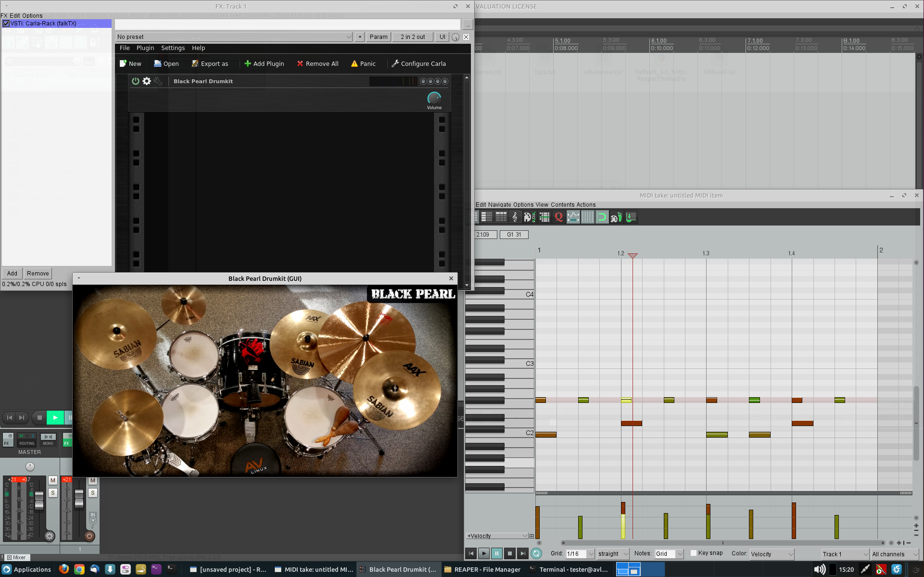Image resolution: width=924 pixels, height=577 pixels.
Task: Expand the No preset dropdown
Action: tap(234, 37)
